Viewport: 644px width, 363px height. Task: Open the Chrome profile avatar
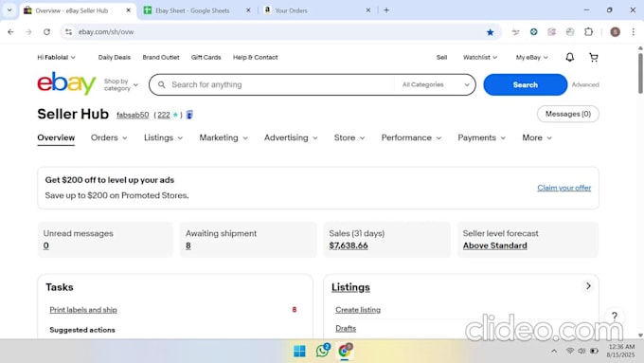coord(615,31)
